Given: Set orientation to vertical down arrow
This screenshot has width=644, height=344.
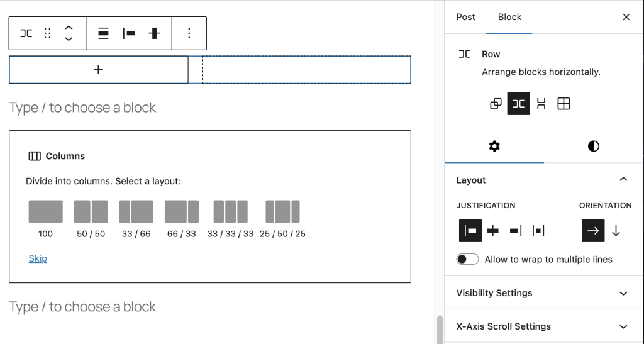Looking at the screenshot, I should click(616, 231).
